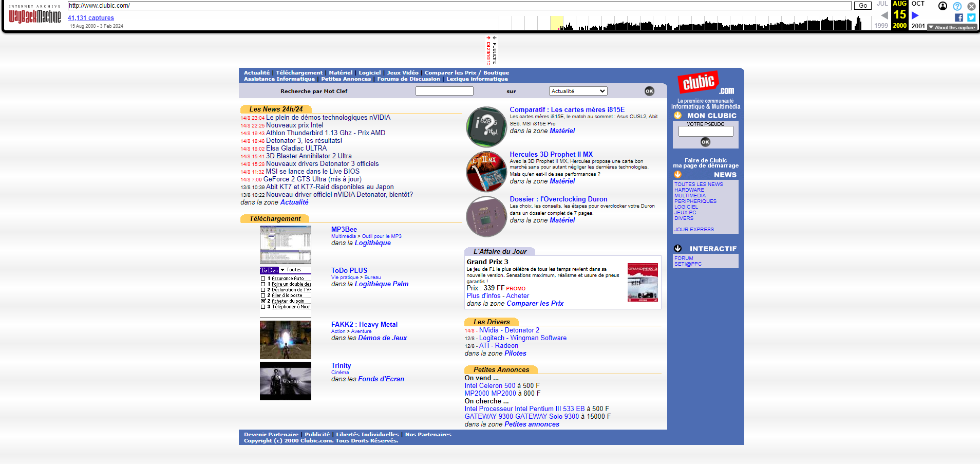980x464 pixels.
Task: Check the Assurance Auto task checkbox
Action: click(x=263, y=279)
